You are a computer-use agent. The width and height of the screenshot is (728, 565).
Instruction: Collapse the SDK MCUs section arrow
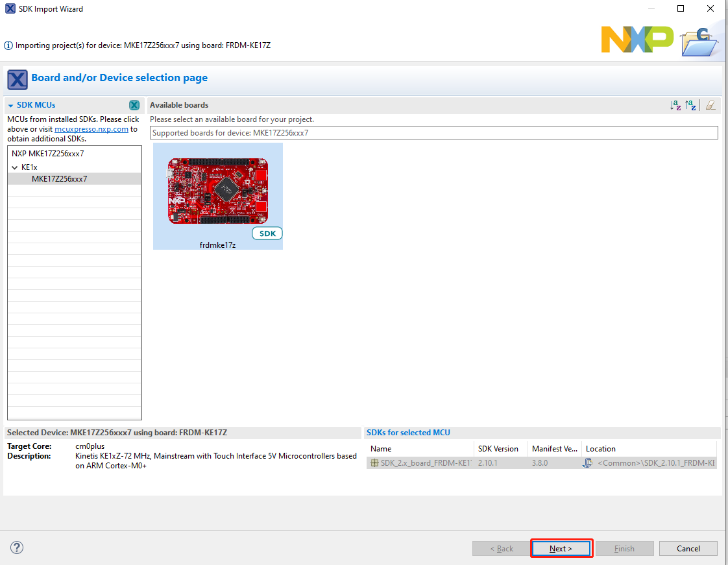tap(11, 105)
